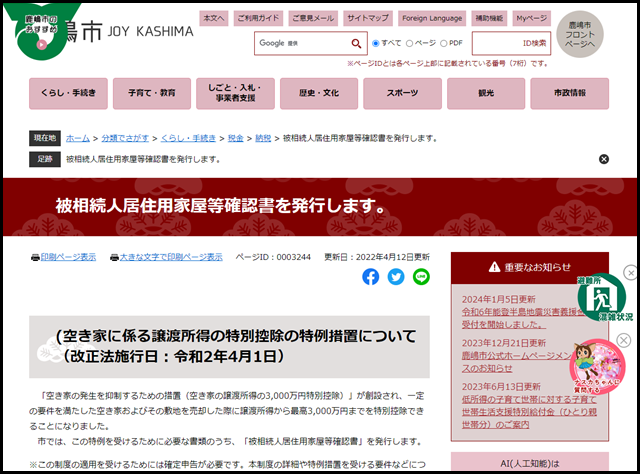The image size is (640, 474).
Task: Click the 2024年1月5日更新 date text
Action: pyautogui.click(x=498, y=299)
